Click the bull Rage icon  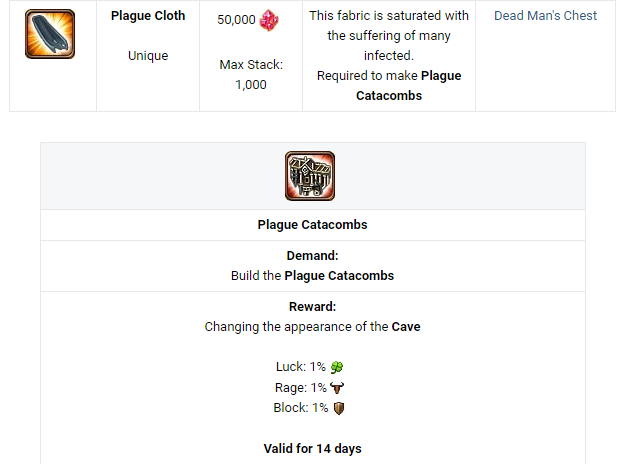point(337,387)
